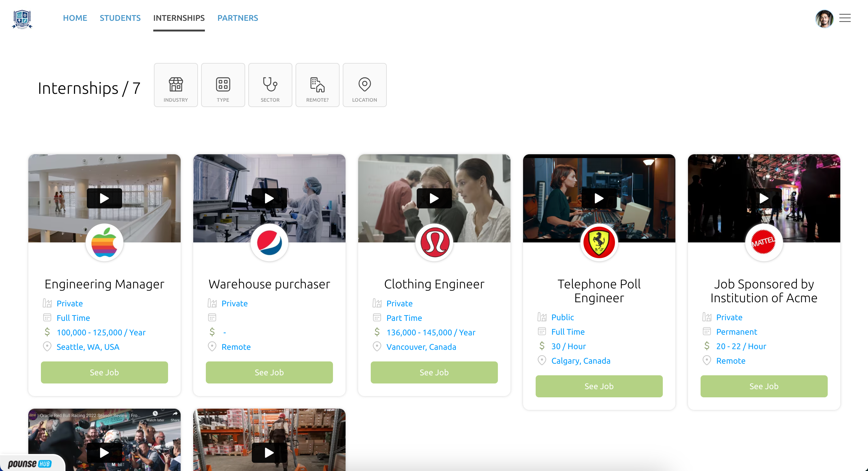Screen dimensions: 868x471
Task: Click the Lululemon company logo
Action: coord(434,242)
